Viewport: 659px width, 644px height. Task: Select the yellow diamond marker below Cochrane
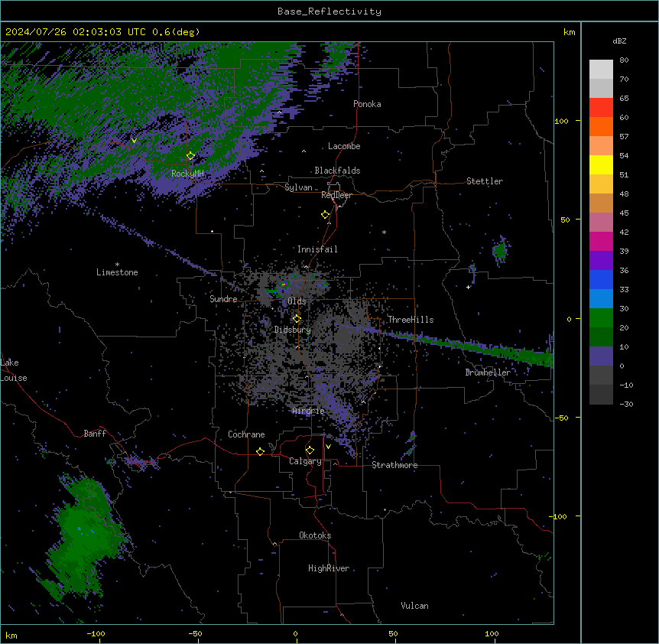260,451
